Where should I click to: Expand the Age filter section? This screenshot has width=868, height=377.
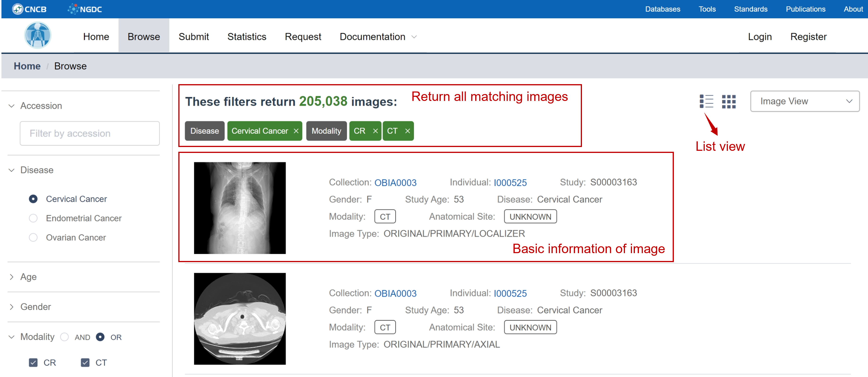click(x=12, y=277)
